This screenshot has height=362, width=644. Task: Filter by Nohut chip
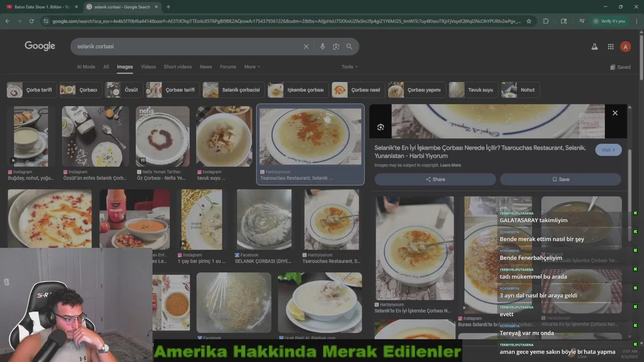(520, 90)
